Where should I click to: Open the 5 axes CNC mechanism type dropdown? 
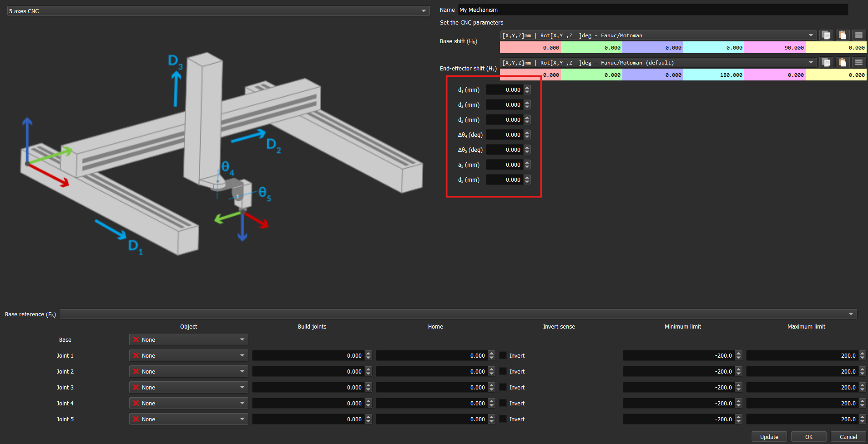click(218, 11)
